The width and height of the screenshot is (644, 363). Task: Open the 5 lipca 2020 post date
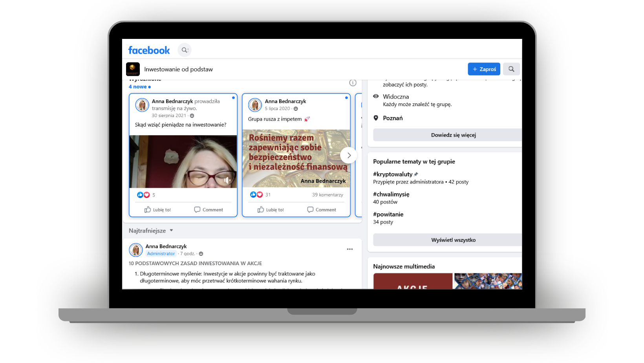(277, 109)
